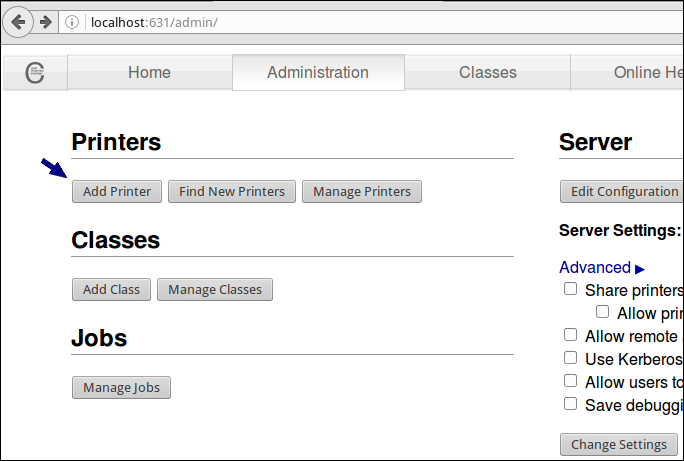Select the Administration tab
The width and height of the screenshot is (684, 461).
click(x=318, y=72)
